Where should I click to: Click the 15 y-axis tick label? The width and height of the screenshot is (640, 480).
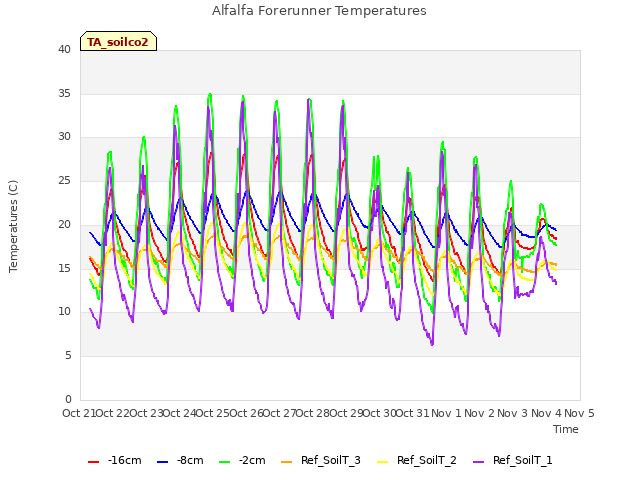(x=64, y=268)
